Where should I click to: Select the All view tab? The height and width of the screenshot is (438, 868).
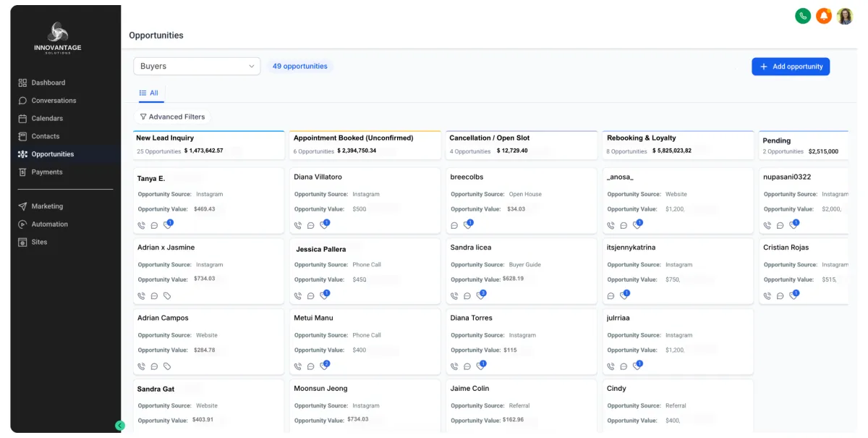148,93
